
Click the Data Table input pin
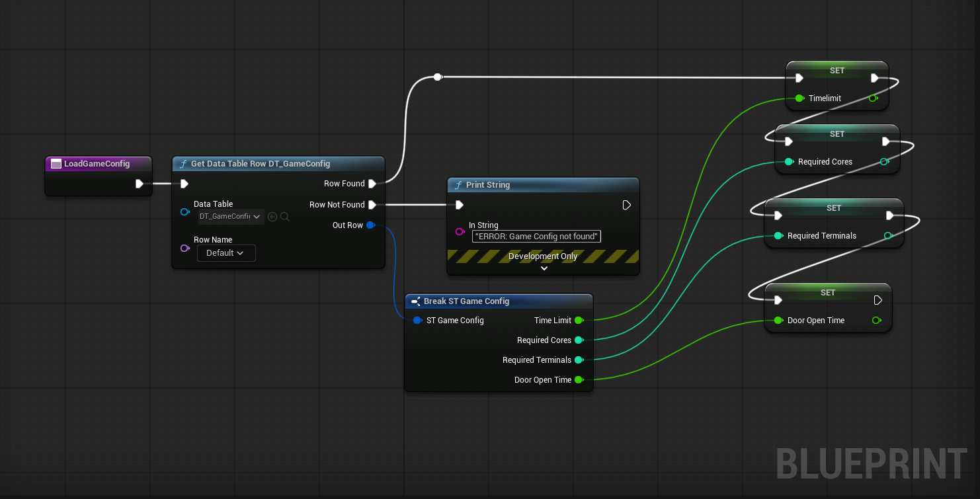185,211
